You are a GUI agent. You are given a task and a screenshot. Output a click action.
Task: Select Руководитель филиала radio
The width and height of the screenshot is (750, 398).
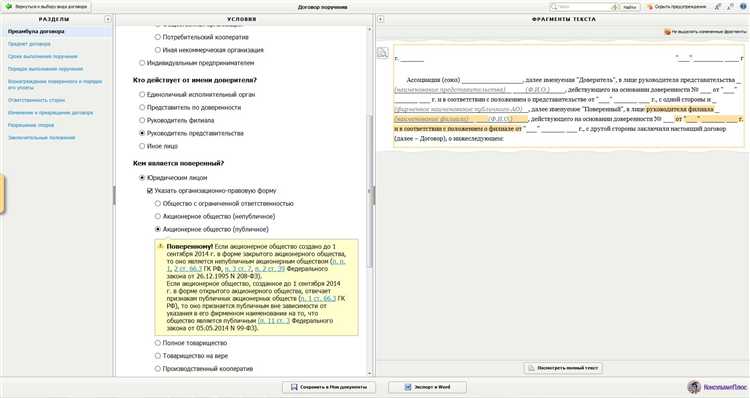tap(142, 120)
